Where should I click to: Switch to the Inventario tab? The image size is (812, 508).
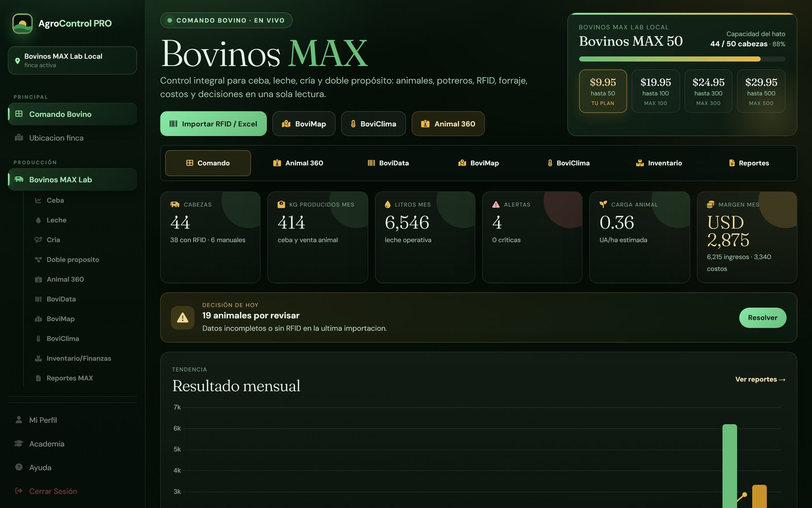tap(659, 163)
